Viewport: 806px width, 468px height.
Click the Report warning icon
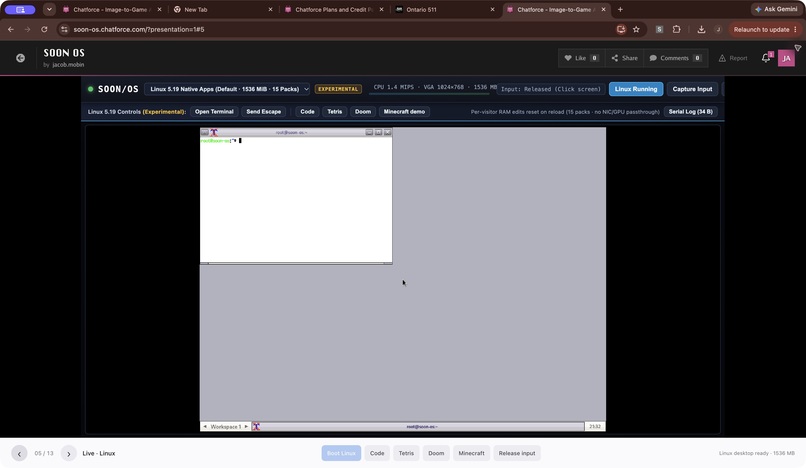[x=722, y=58]
